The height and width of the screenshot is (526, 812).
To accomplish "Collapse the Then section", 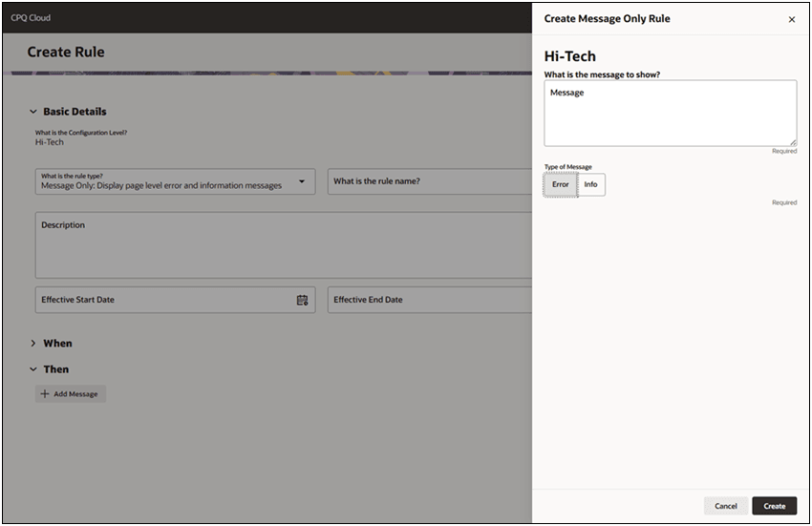I will click(33, 369).
